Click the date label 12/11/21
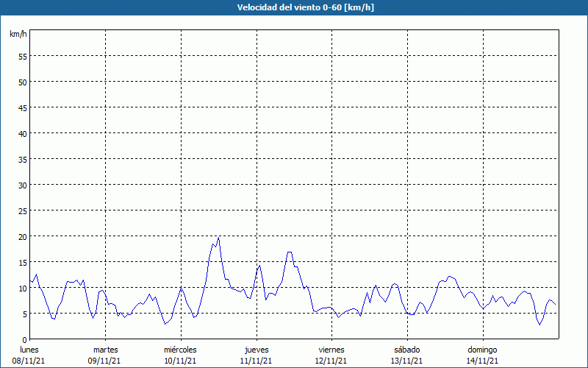Image resolution: width=588 pixels, height=368 pixels. pos(331,361)
